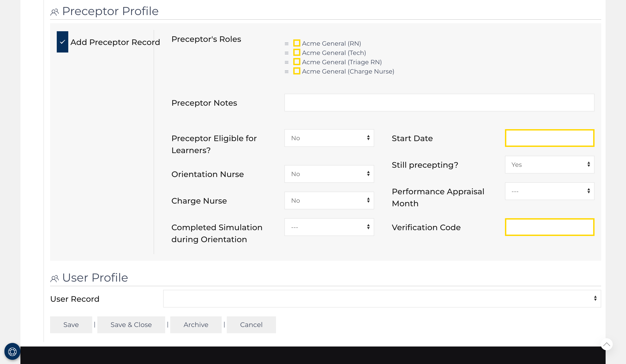Image resolution: width=626 pixels, height=364 pixels.
Task: Click drag handle beside Acme General (Charge Nurse)
Action: tap(286, 72)
